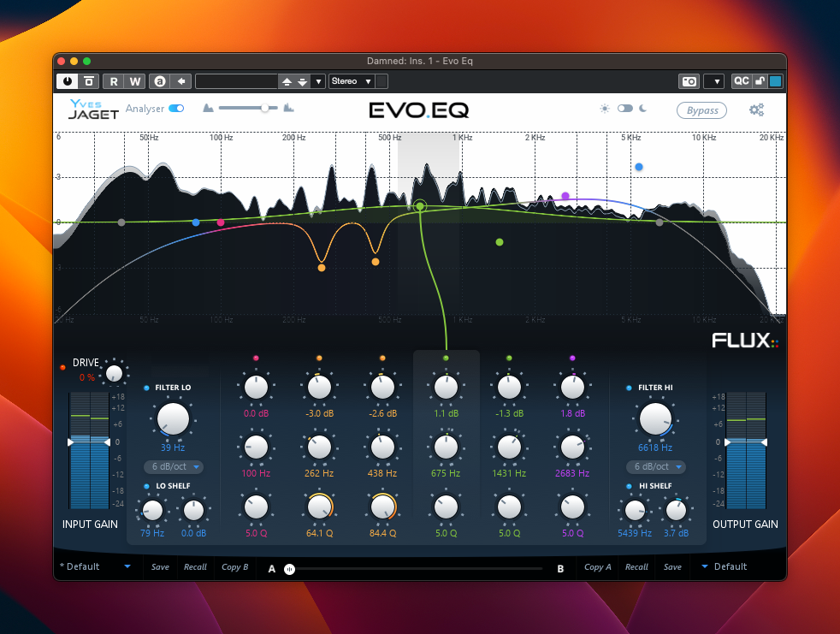Enable Read automation R button
The width and height of the screenshot is (840, 634).
pos(113,81)
